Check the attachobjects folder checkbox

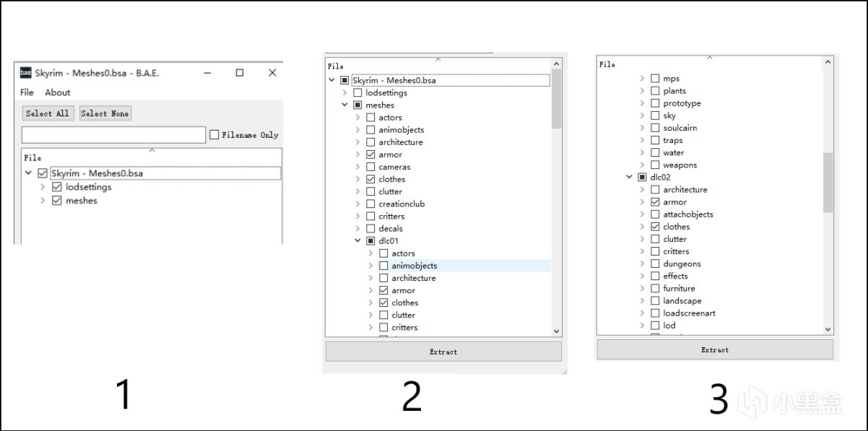[x=655, y=214]
